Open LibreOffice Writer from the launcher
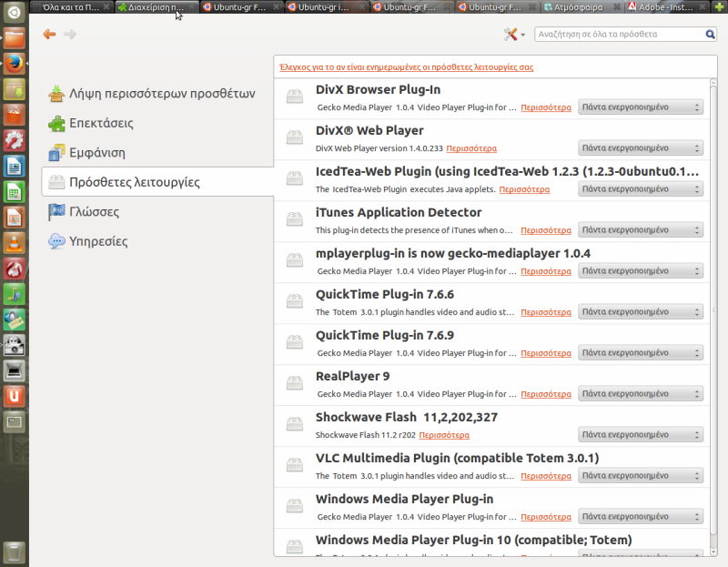 pos(14,167)
